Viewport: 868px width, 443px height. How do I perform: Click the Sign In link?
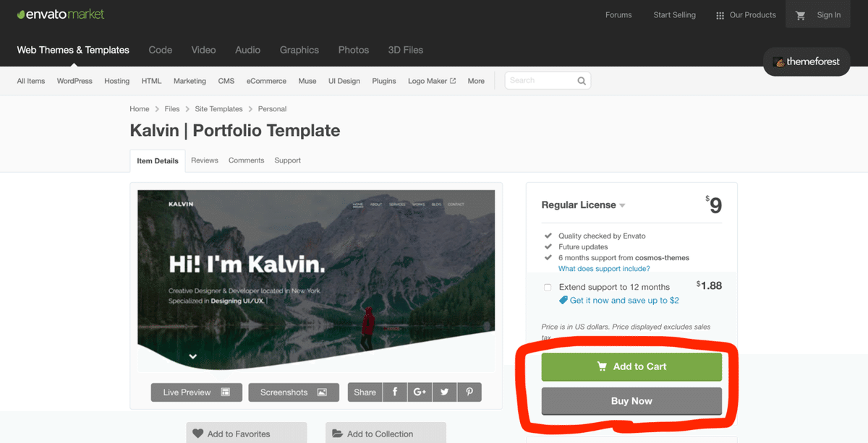click(829, 15)
